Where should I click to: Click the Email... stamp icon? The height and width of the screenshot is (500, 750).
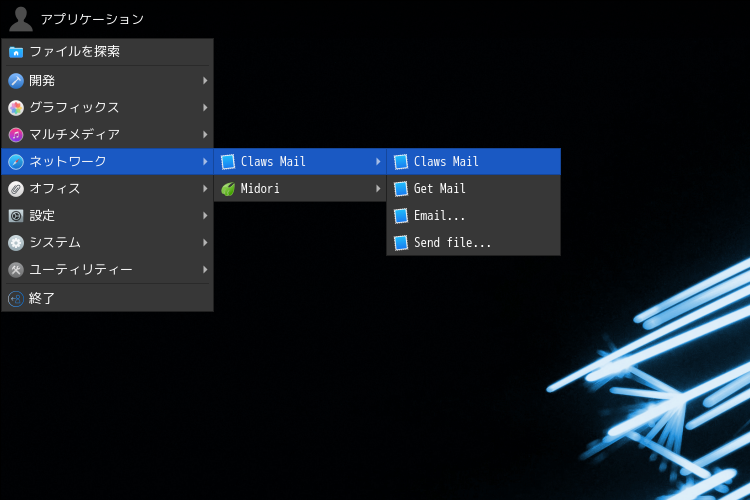click(401, 216)
